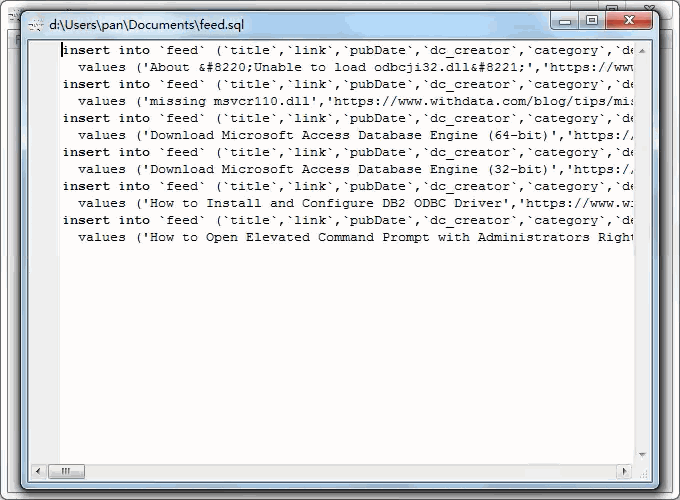The image size is (680, 500).
Task: Maximize the feed.sql window
Action: point(592,21)
